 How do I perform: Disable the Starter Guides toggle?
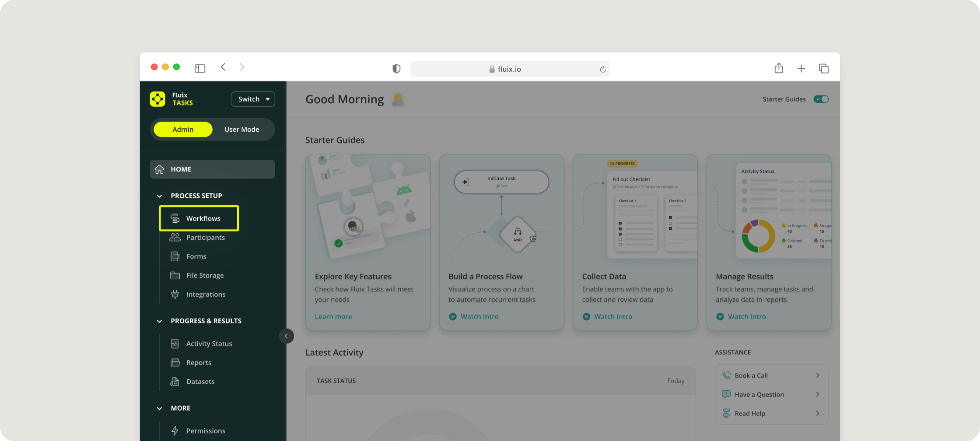click(821, 99)
